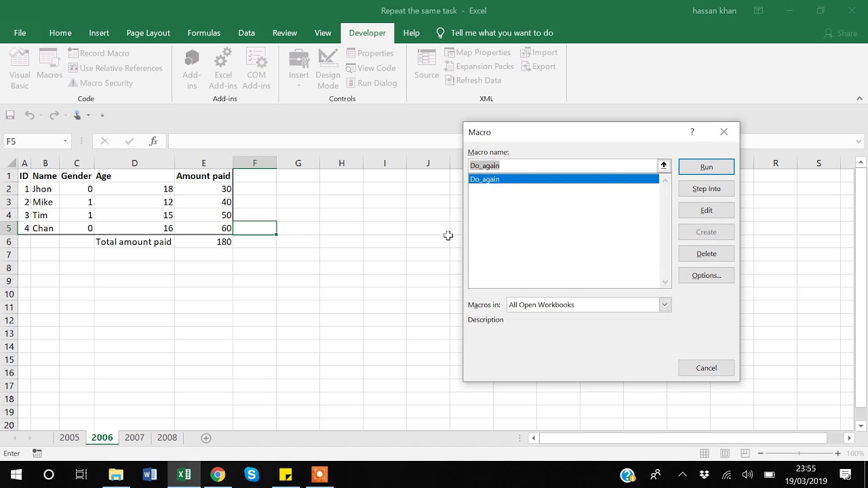This screenshot has height=488, width=868.
Task: Open Macro Security settings
Action: click(100, 83)
